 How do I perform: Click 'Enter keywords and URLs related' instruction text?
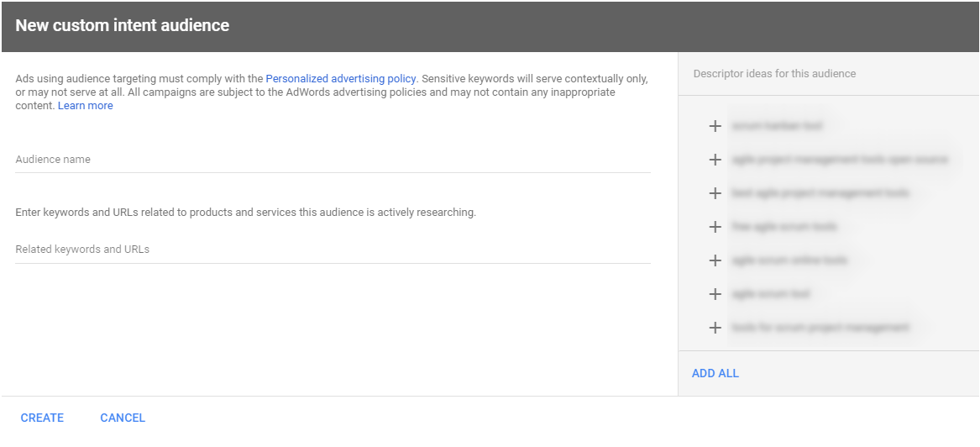[x=245, y=213]
